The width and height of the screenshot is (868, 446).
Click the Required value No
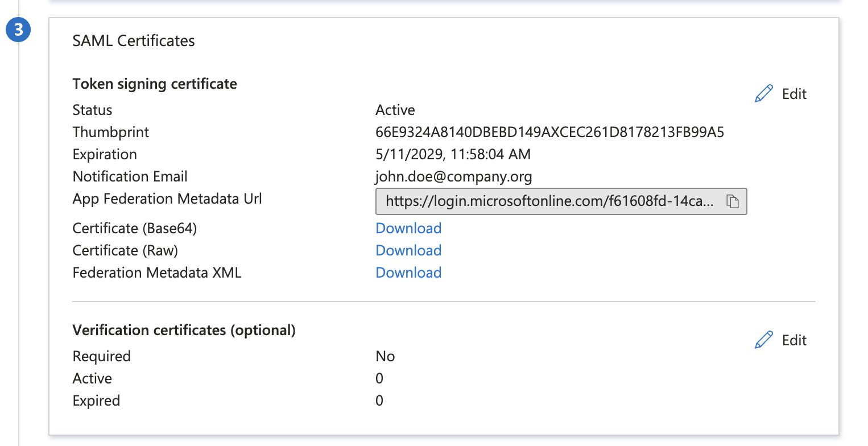385,357
